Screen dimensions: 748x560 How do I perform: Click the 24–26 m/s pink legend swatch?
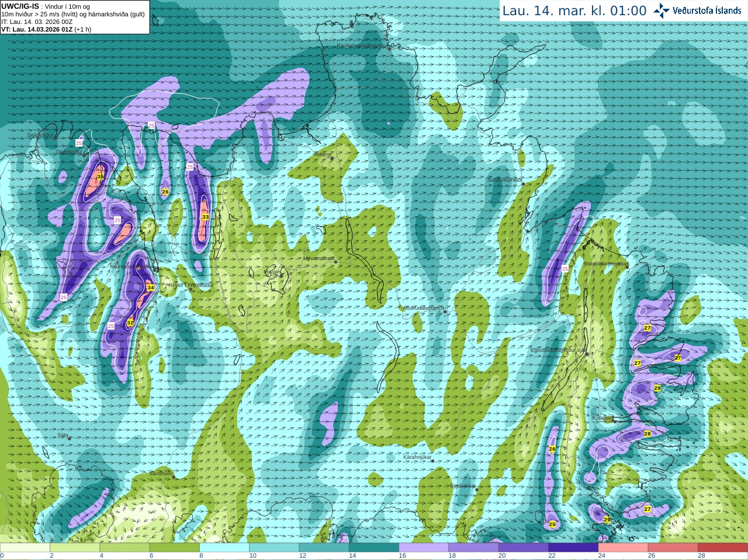click(x=623, y=547)
